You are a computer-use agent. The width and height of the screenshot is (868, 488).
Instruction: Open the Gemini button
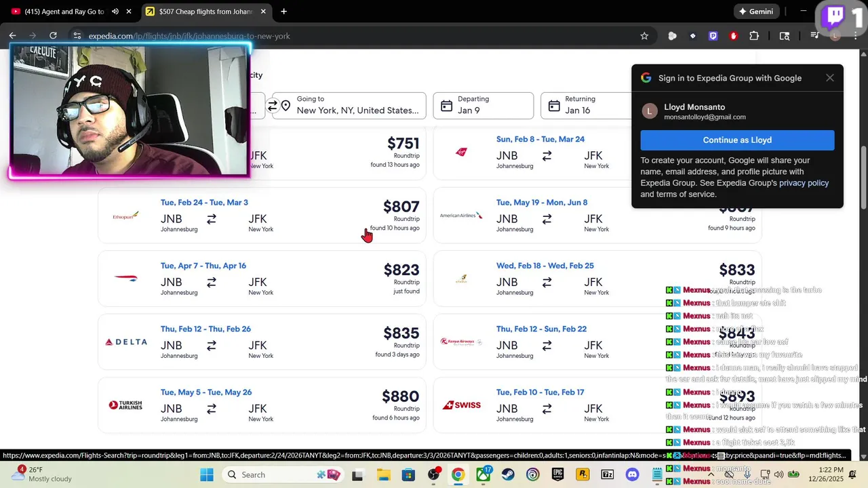tap(755, 12)
